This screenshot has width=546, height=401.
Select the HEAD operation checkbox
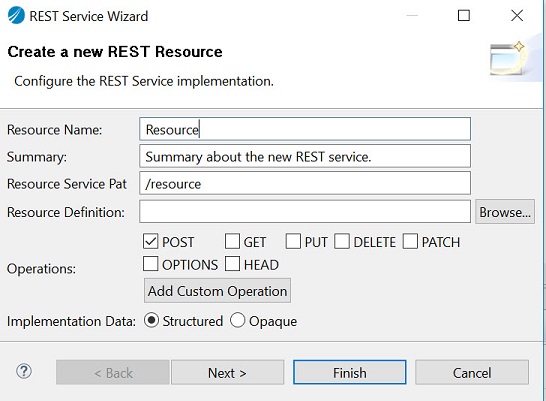(x=232, y=264)
